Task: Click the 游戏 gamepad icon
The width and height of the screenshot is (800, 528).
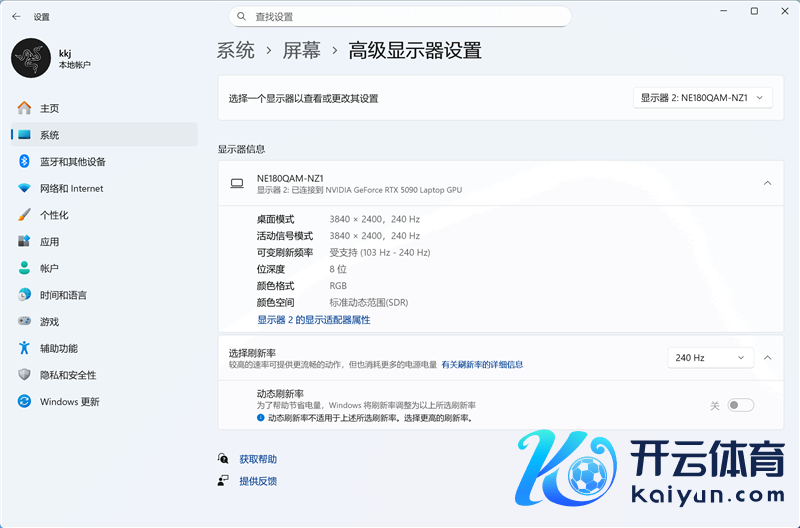Action: (24, 322)
